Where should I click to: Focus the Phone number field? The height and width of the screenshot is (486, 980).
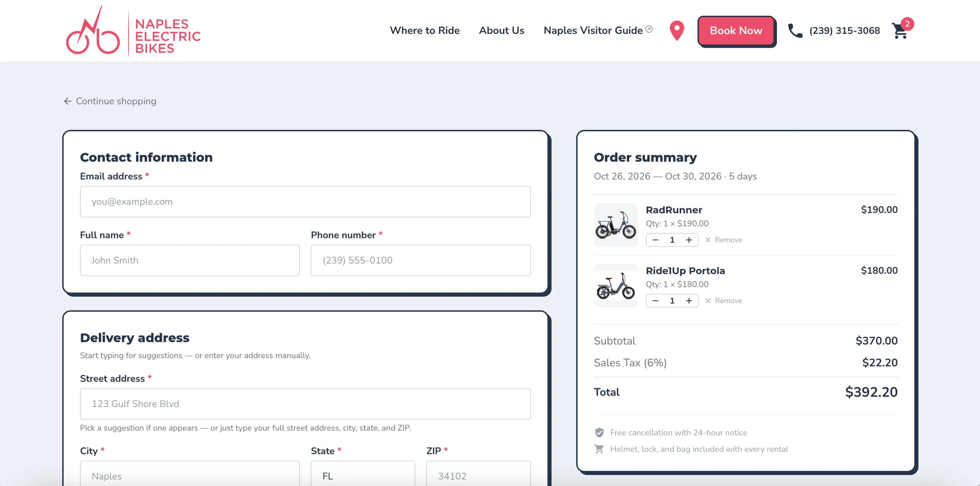point(421,260)
